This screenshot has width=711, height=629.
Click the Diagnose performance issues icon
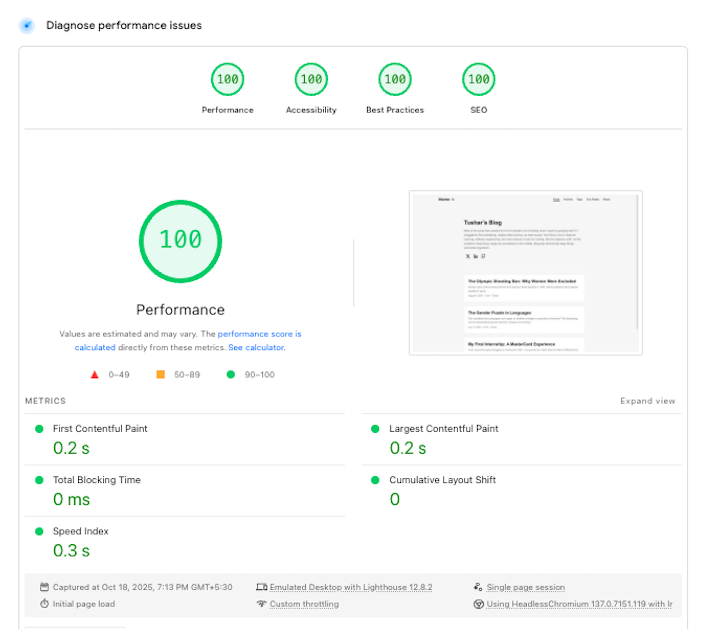point(27,25)
